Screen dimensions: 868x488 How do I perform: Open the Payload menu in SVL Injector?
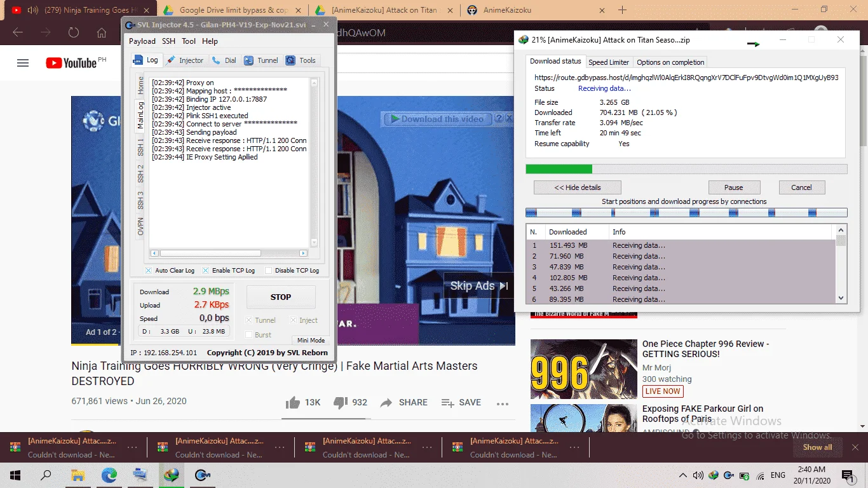(142, 41)
